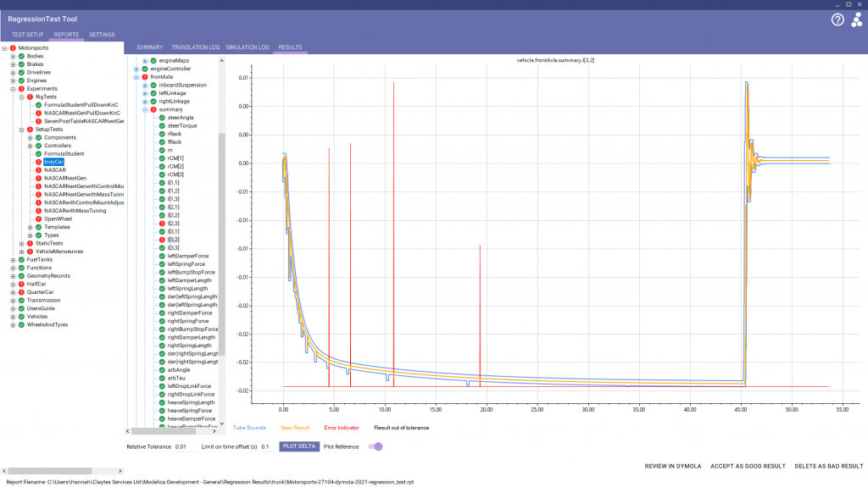868x487 pixels.
Task: Collapse the Experiments tree node
Action: click(14, 89)
